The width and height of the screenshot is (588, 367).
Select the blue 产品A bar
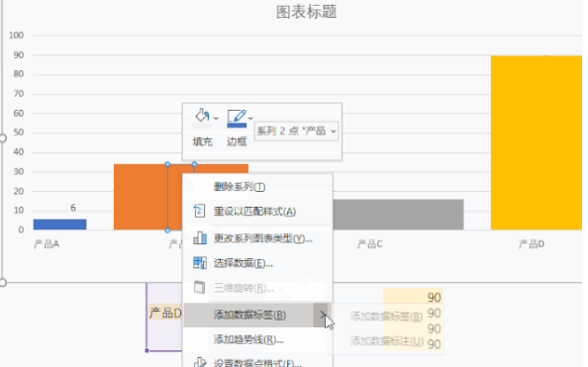coord(60,225)
